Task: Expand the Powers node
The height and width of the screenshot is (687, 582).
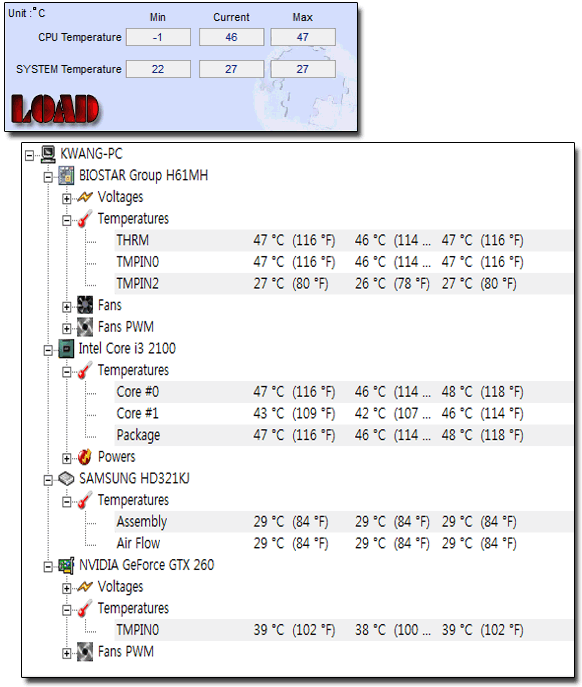Action: point(66,459)
